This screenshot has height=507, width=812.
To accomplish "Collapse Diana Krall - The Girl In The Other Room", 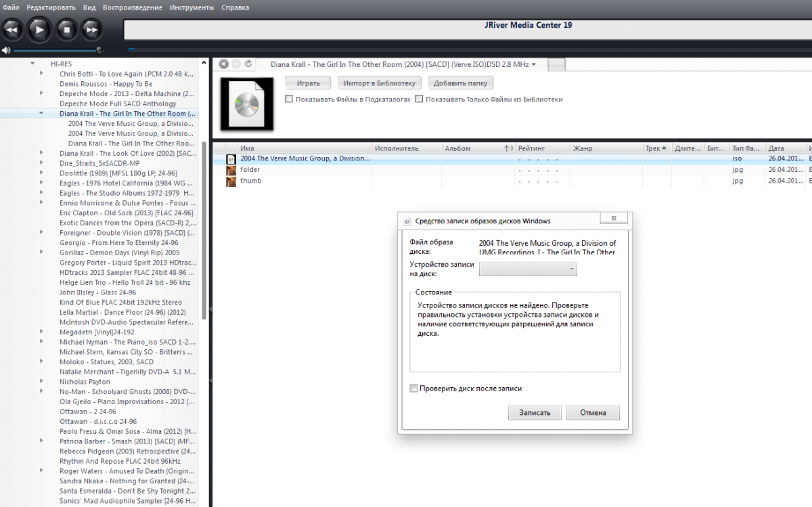I will pos(42,114).
